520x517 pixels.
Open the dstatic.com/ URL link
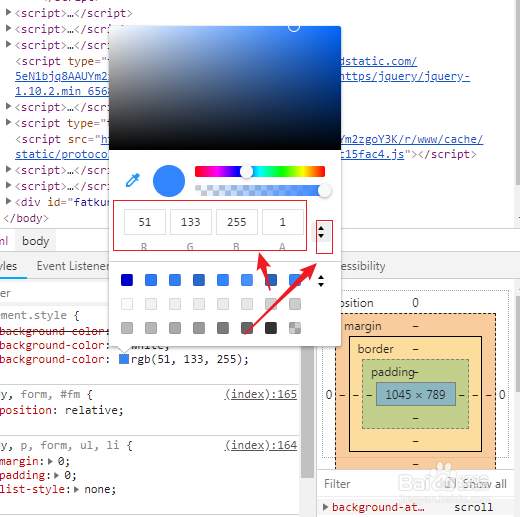coord(379,61)
